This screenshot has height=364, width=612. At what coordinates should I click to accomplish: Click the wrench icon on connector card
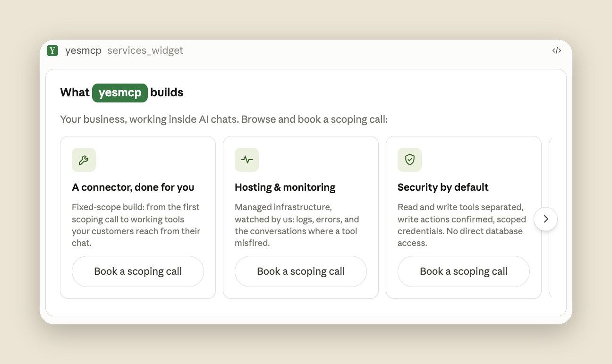84,160
